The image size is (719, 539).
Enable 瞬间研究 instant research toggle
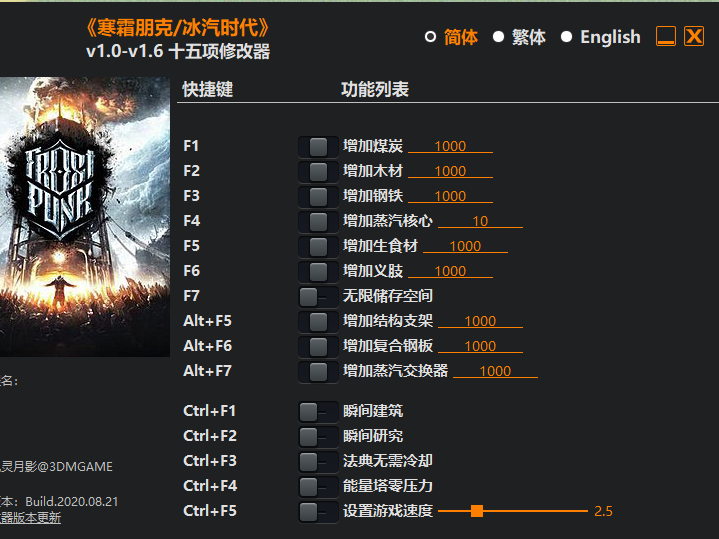pyautogui.click(x=318, y=437)
